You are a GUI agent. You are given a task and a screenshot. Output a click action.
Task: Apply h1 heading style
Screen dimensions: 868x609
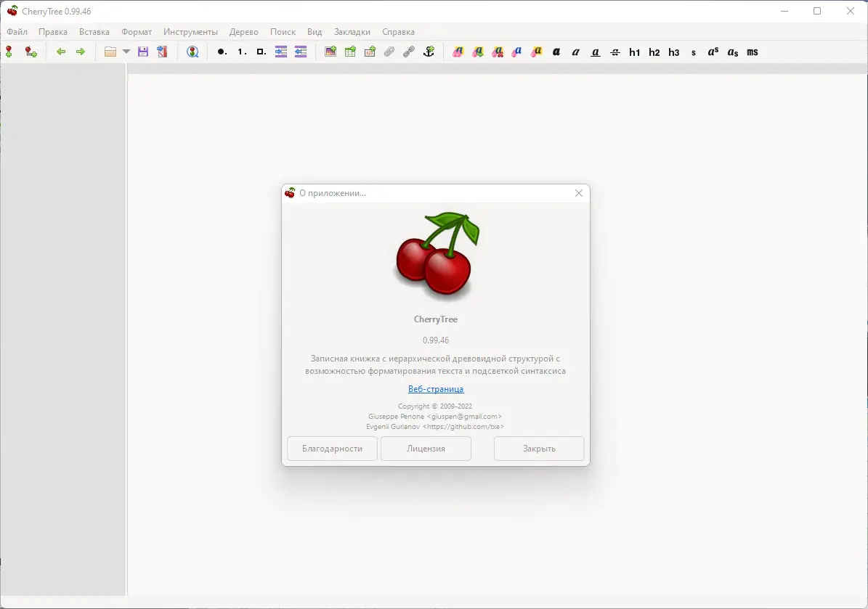pyautogui.click(x=634, y=52)
